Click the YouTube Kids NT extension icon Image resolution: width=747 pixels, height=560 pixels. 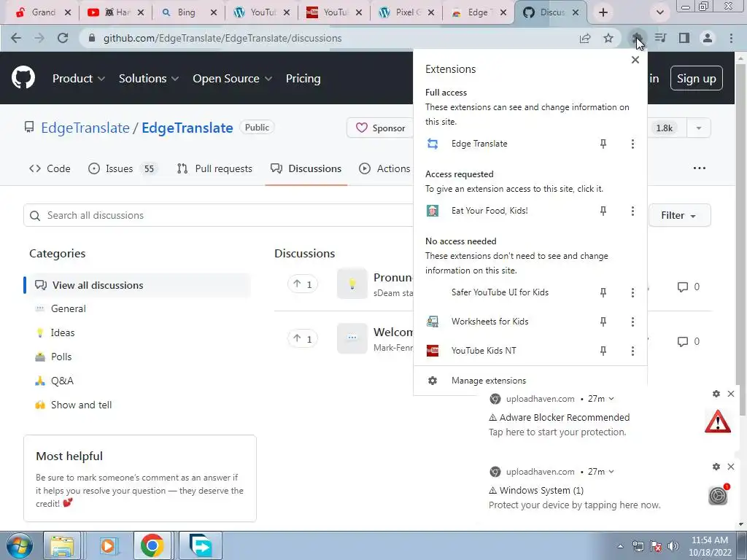pyautogui.click(x=433, y=351)
